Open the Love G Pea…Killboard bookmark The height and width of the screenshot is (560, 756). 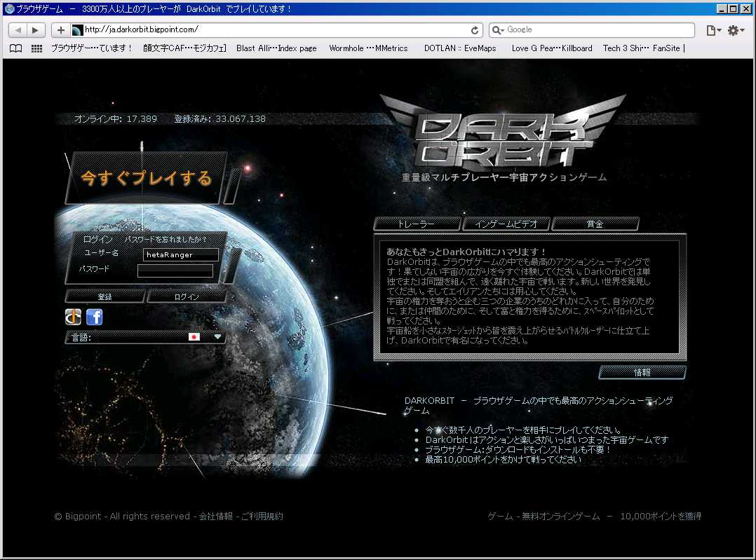tap(552, 48)
